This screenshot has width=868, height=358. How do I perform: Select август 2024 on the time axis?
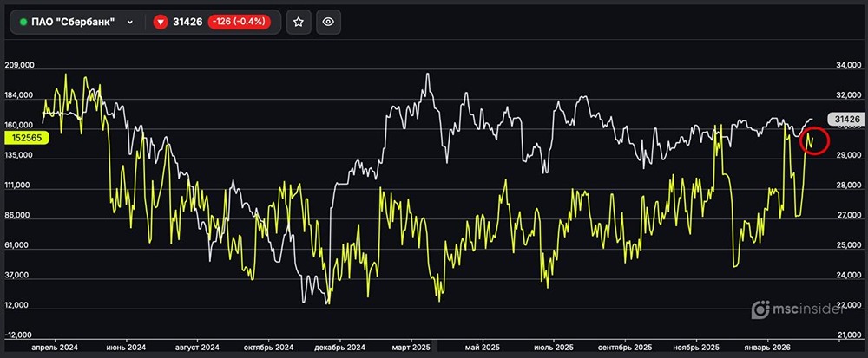pyautogui.click(x=198, y=348)
